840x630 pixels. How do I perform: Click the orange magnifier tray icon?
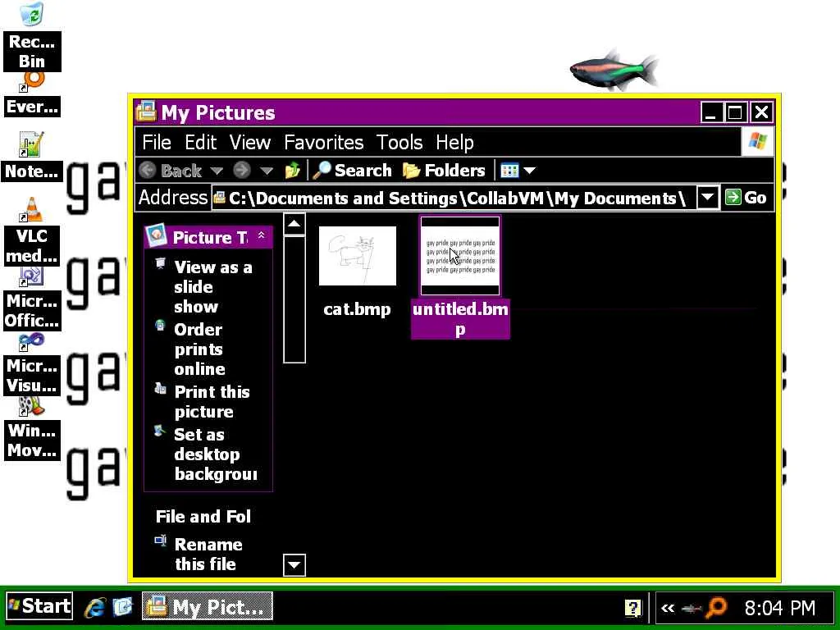coord(716,607)
